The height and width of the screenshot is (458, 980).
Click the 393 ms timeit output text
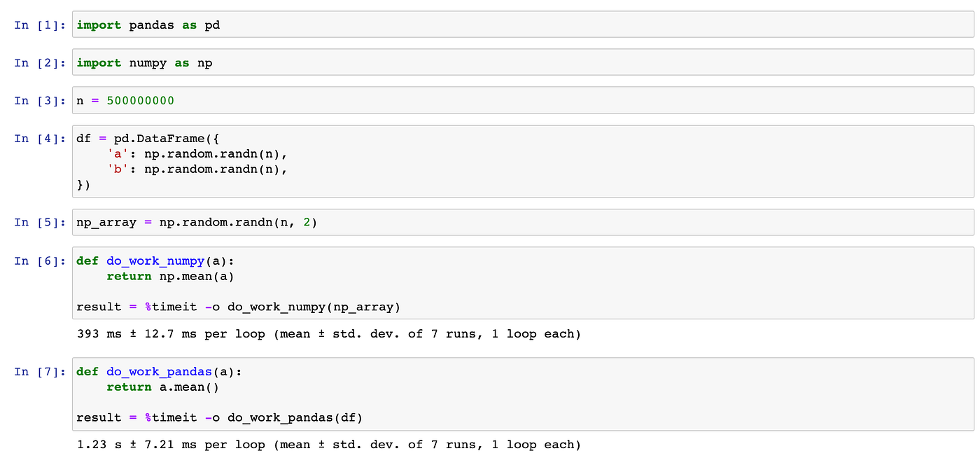coord(329,334)
